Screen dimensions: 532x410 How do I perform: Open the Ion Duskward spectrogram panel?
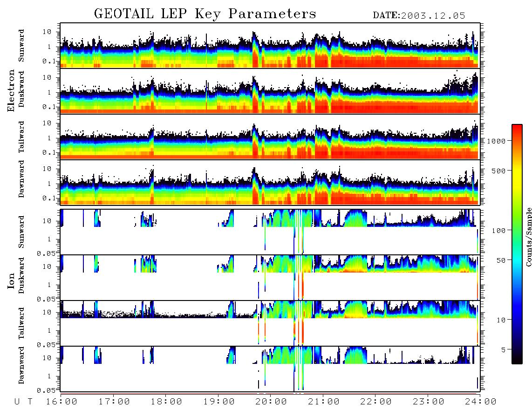point(270,277)
